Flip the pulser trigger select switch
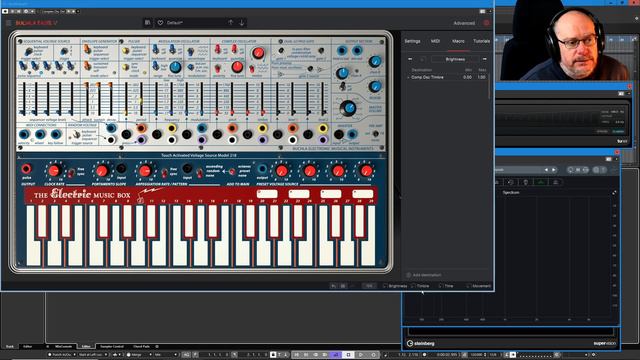 (126, 51)
